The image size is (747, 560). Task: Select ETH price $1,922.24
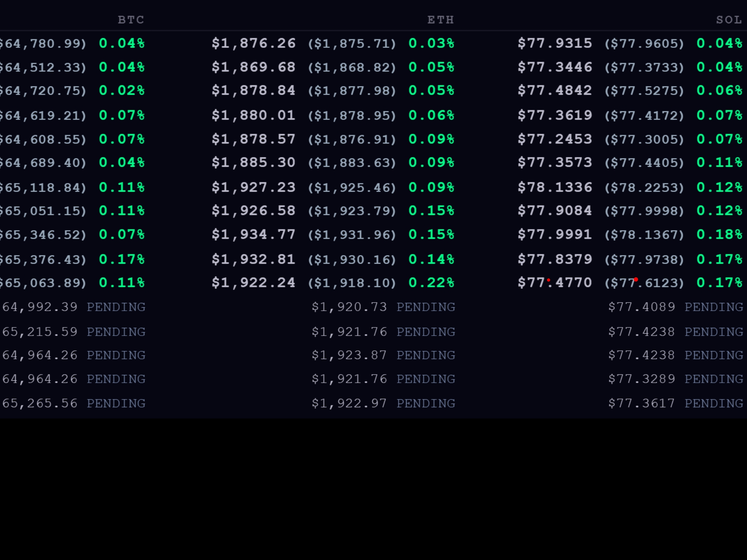pyautogui.click(x=254, y=282)
